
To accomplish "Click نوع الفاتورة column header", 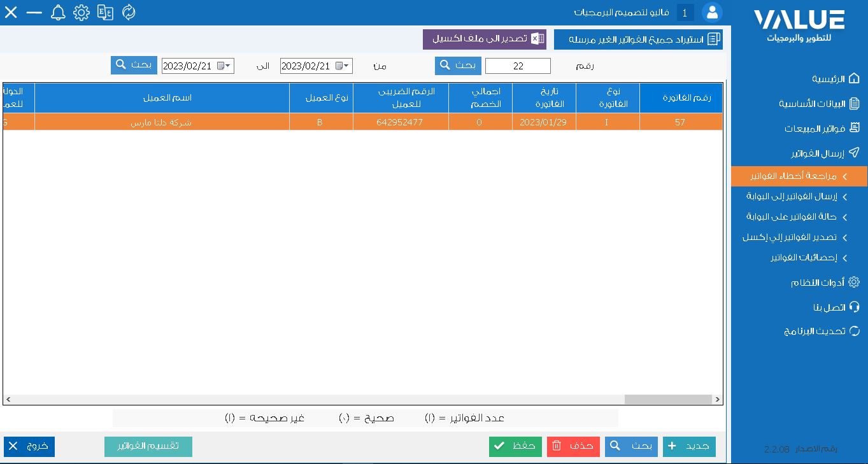I will [x=608, y=97].
